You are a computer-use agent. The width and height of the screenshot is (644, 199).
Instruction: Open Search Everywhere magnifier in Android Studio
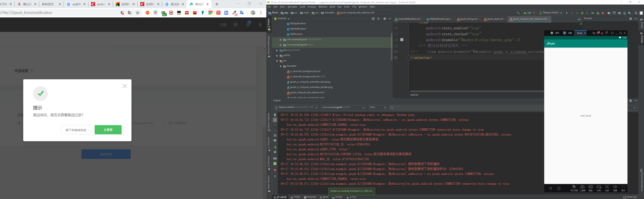coord(636,13)
